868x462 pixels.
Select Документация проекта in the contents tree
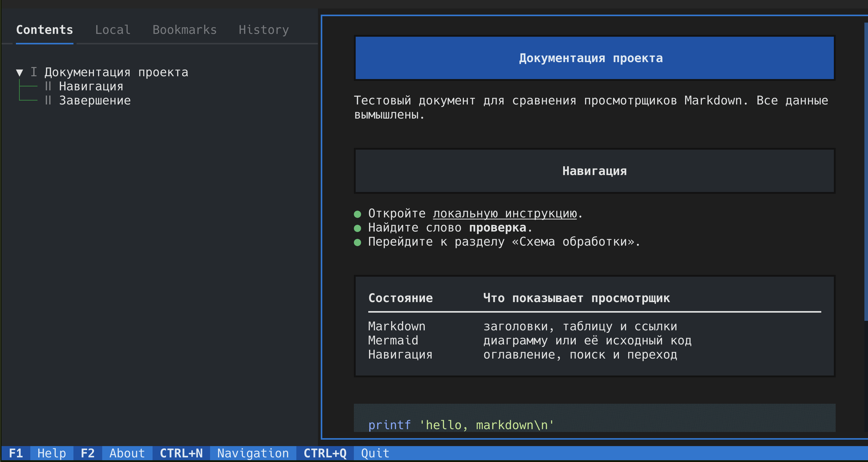coord(116,72)
